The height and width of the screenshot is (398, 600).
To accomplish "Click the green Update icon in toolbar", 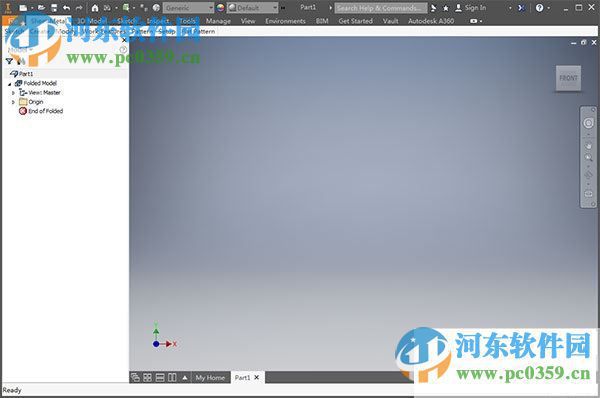I will 126,8.
